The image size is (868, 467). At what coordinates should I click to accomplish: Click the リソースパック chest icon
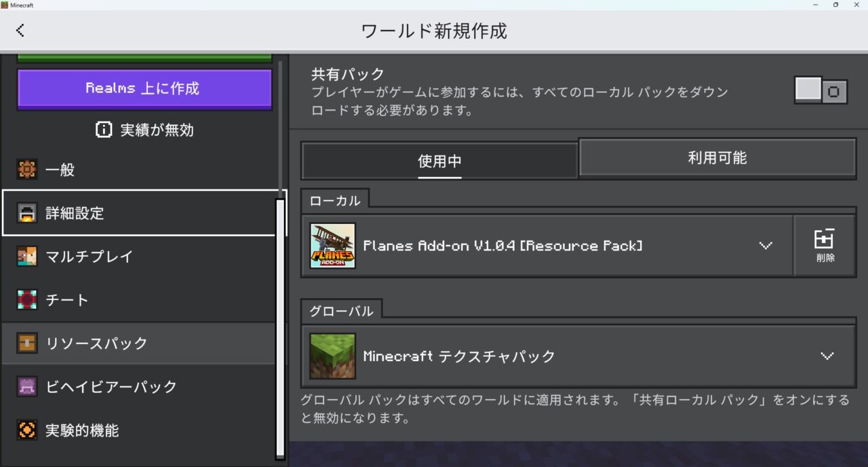26,343
